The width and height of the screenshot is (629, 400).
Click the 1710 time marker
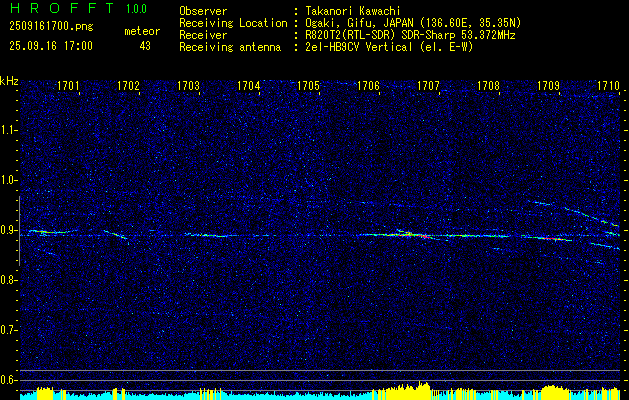point(609,86)
